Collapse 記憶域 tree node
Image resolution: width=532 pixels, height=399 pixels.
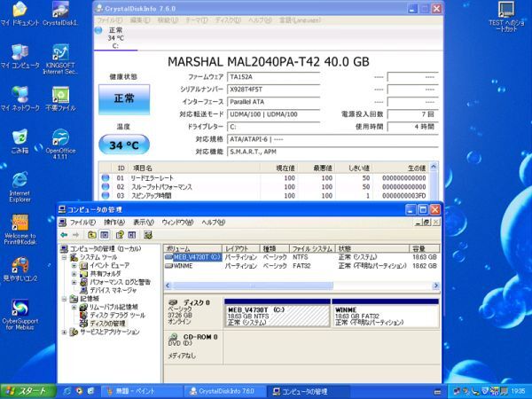[65, 299]
